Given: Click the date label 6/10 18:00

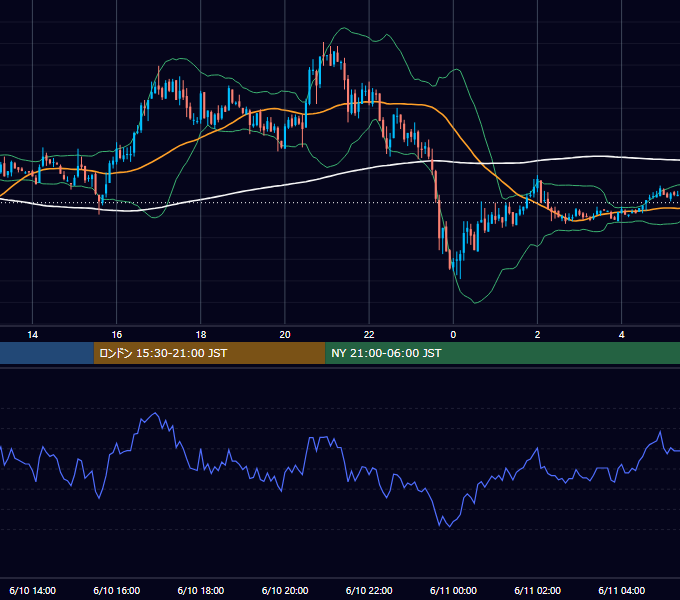Looking at the screenshot, I should coord(201,590).
